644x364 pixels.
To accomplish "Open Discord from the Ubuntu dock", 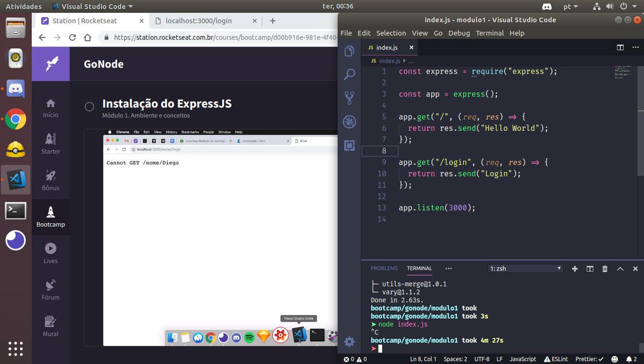I will [16, 89].
